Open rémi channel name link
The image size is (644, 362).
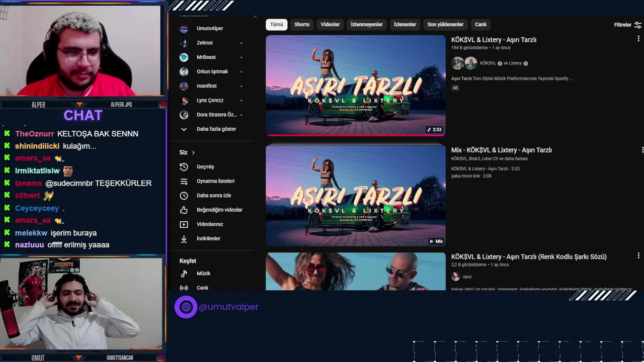coord(467,277)
